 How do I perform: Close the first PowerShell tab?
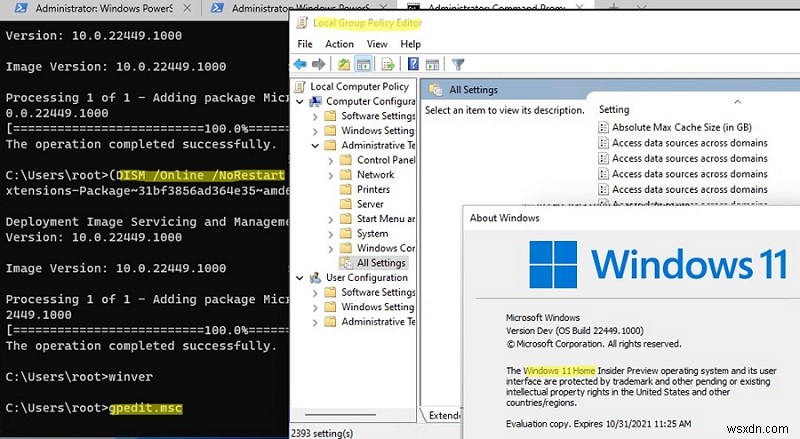point(187,8)
